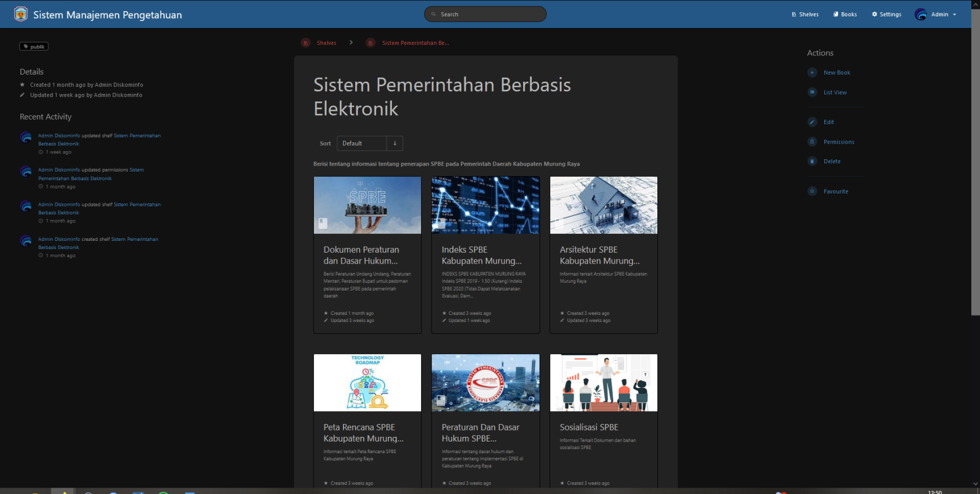This screenshot has height=494, width=980.
Task: Click the magnifier icon in search bar
Action: coord(433,14)
